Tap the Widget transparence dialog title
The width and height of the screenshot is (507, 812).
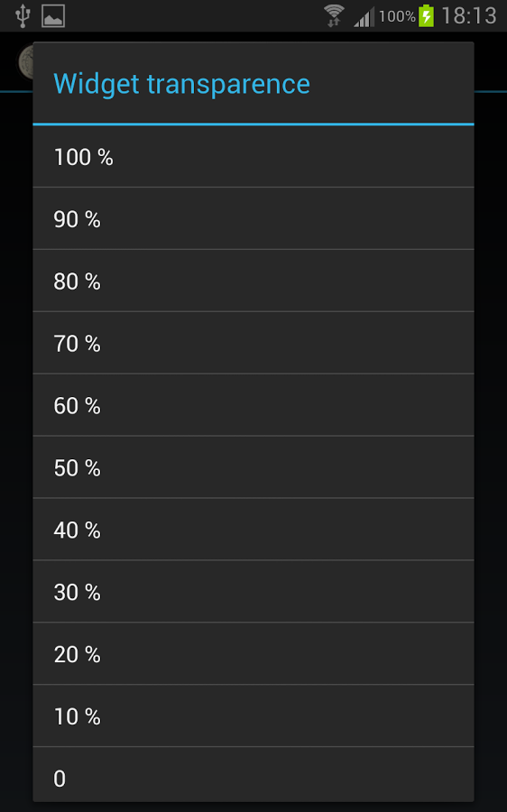181,84
